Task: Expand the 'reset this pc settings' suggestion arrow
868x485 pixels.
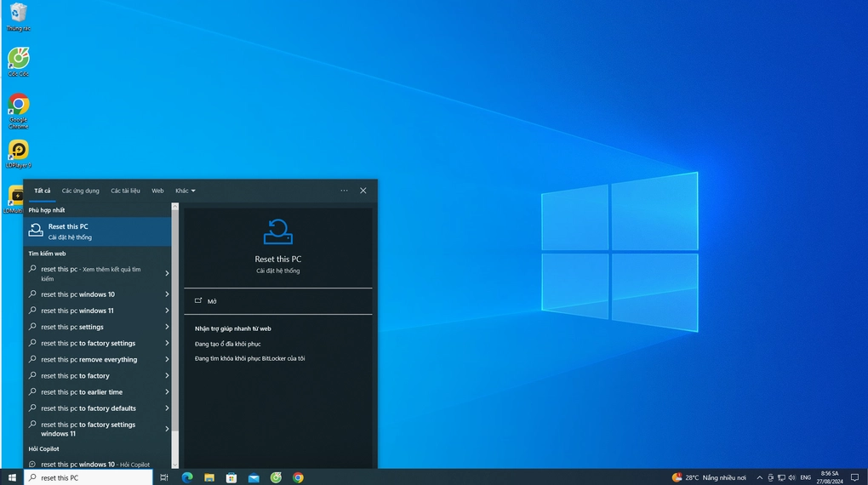Action: (167, 327)
